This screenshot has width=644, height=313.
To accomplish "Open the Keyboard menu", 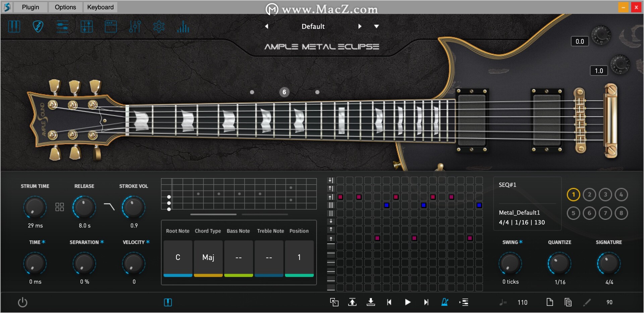I will pos(100,7).
